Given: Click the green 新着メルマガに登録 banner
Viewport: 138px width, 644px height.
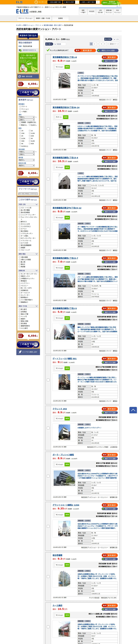Looking at the screenshot, I should pos(28,62).
